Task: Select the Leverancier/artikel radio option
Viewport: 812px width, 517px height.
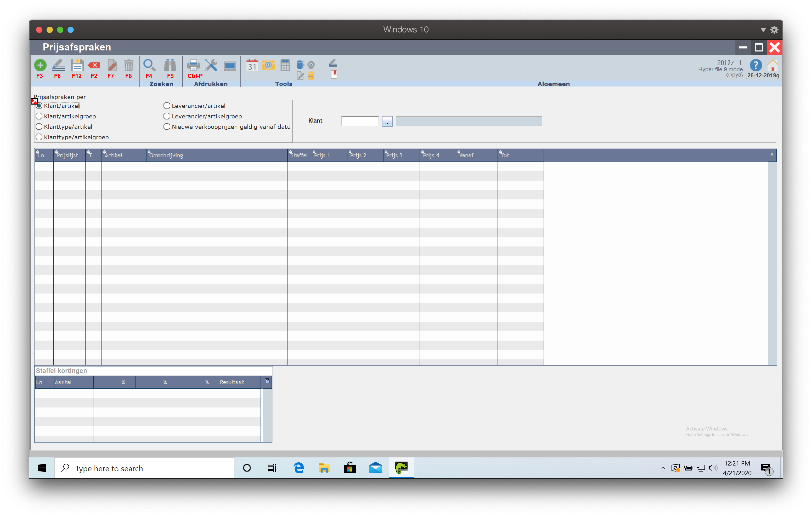Action: (167, 106)
